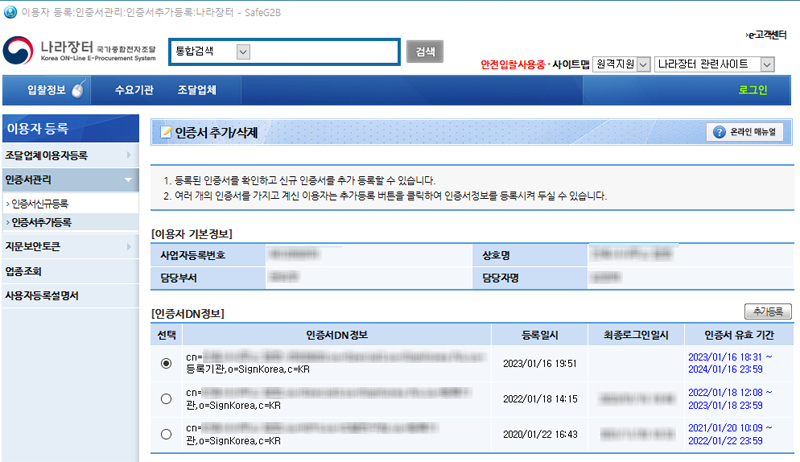Open the 조달업체 main menu
The image size is (800, 462).
(197, 90)
